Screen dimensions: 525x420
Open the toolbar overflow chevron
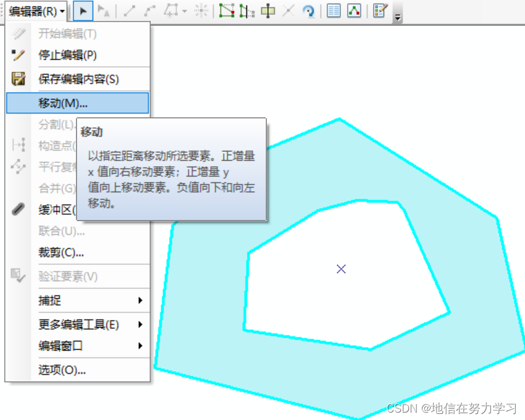(x=396, y=16)
